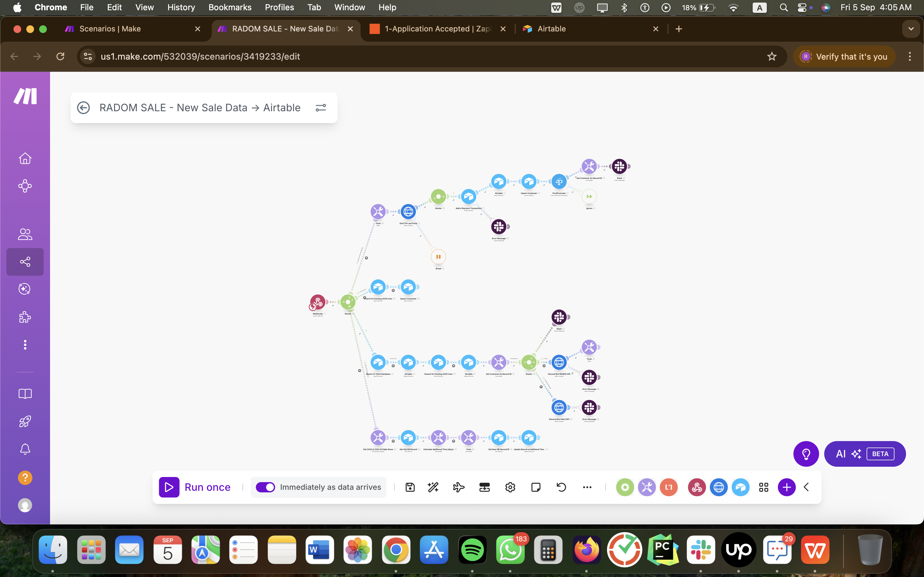
Task: Click the auto-align magic wand icon
Action: (433, 487)
